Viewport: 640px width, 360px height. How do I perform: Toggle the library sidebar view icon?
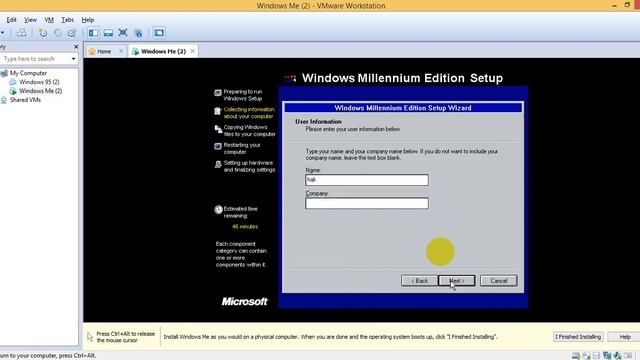[93, 33]
